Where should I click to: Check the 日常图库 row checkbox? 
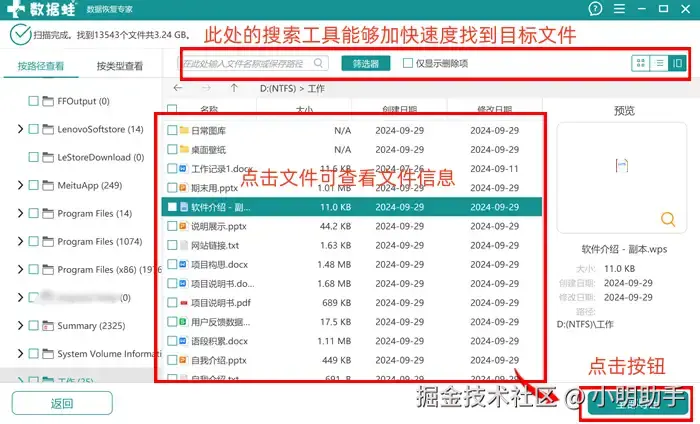coord(172,130)
